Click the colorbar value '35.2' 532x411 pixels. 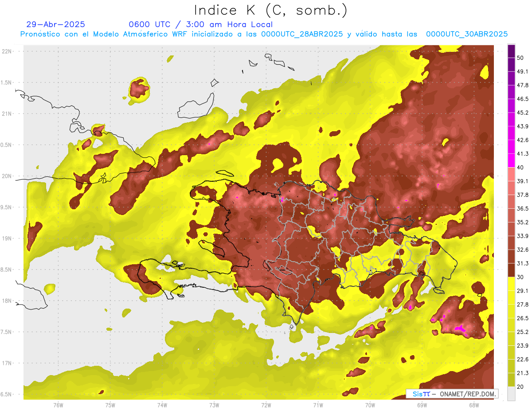(x=523, y=222)
